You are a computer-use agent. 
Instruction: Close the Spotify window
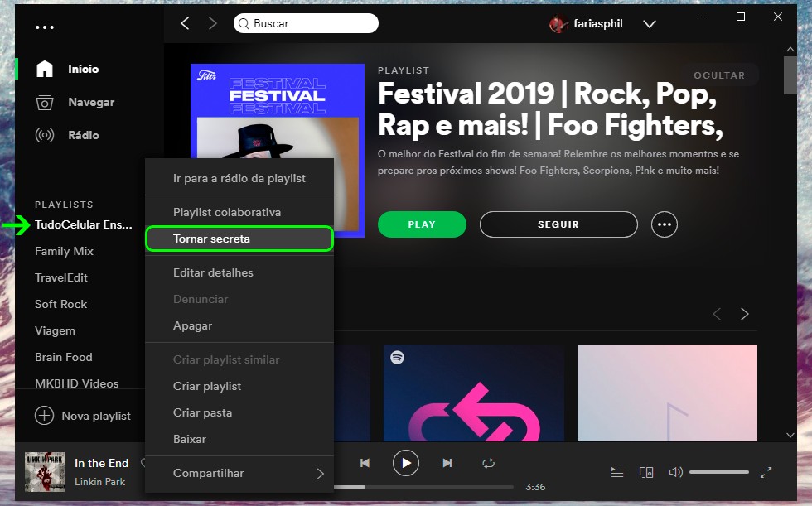pyautogui.click(x=778, y=17)
